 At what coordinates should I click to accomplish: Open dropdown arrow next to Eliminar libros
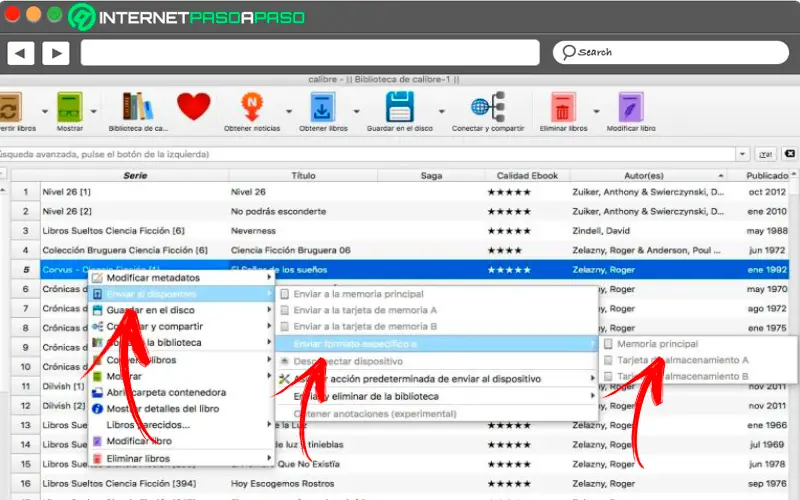point(596,111)
